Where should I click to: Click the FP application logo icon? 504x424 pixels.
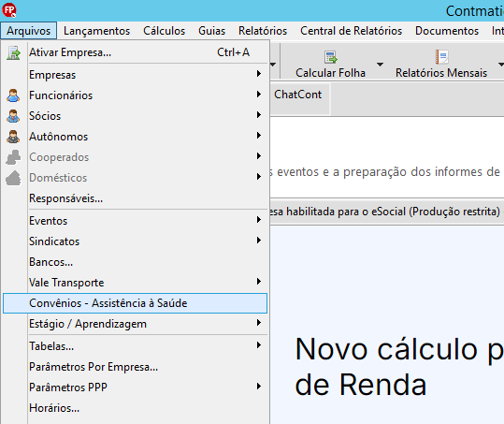(x=9, y=10)
